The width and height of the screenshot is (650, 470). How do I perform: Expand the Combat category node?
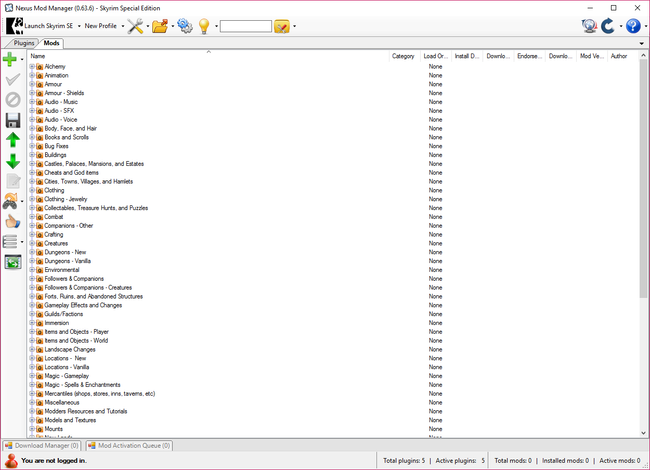coord(32,217)
